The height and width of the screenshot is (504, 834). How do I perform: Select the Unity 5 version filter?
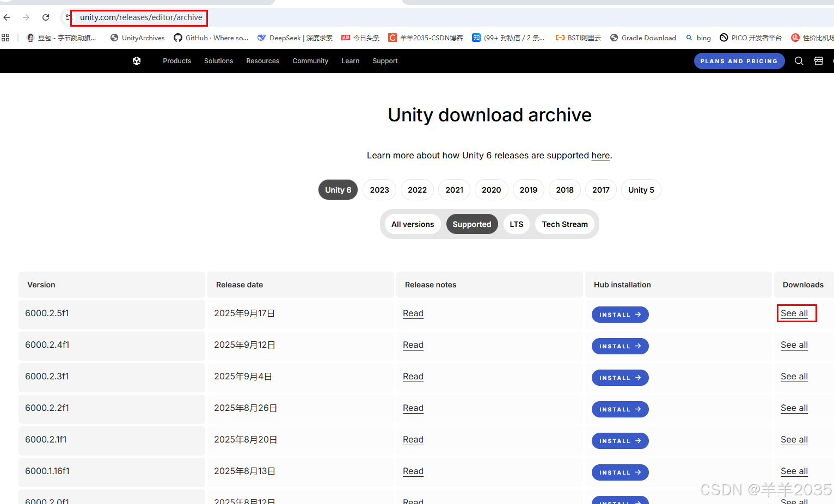click(641, 190)
